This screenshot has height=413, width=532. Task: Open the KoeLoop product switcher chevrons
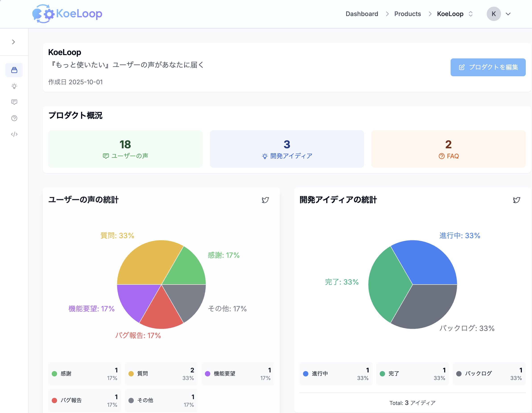click(471, 14)
